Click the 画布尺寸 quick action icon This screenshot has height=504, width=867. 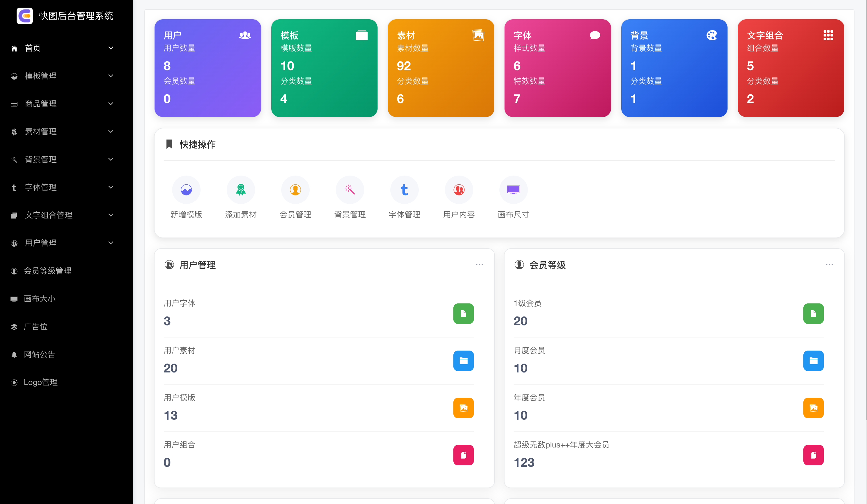tap(513, 189)
